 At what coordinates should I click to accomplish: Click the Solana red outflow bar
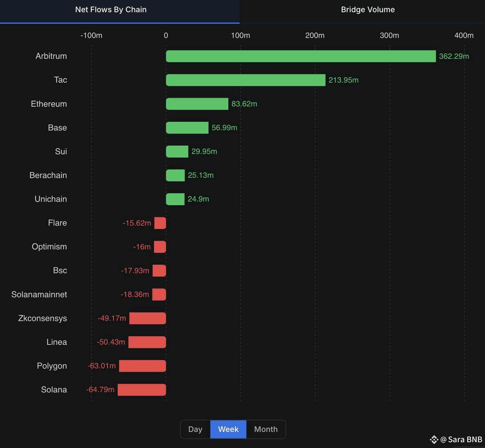pyautogui.click(x=142, y=390)
